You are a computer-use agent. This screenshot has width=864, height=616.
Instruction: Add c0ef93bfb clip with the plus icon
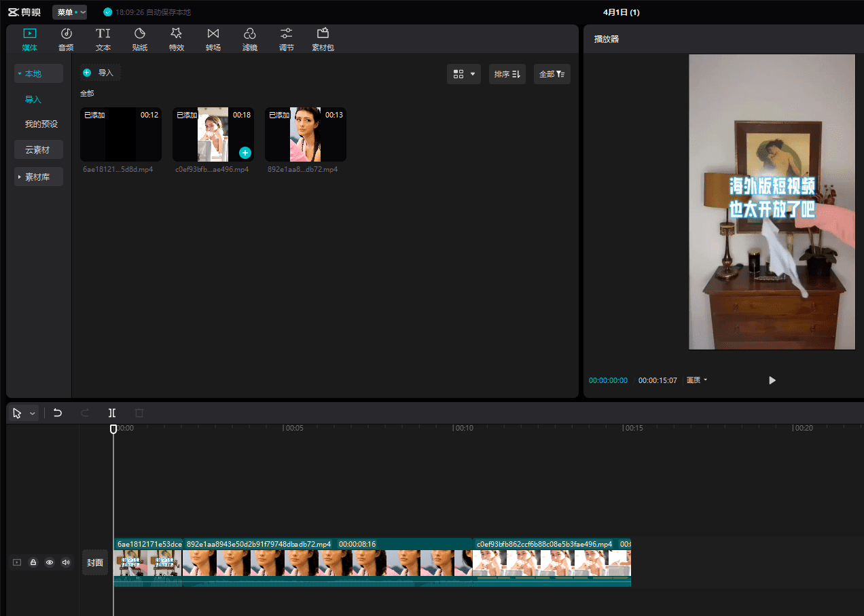[245, 153]
